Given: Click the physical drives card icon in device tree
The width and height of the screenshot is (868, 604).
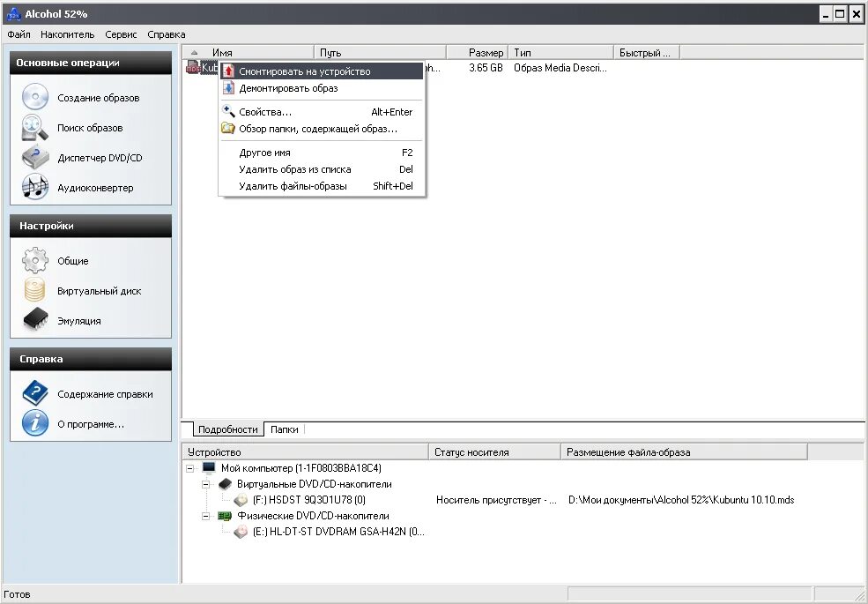Looking at the screenshot, I should 225,516.
